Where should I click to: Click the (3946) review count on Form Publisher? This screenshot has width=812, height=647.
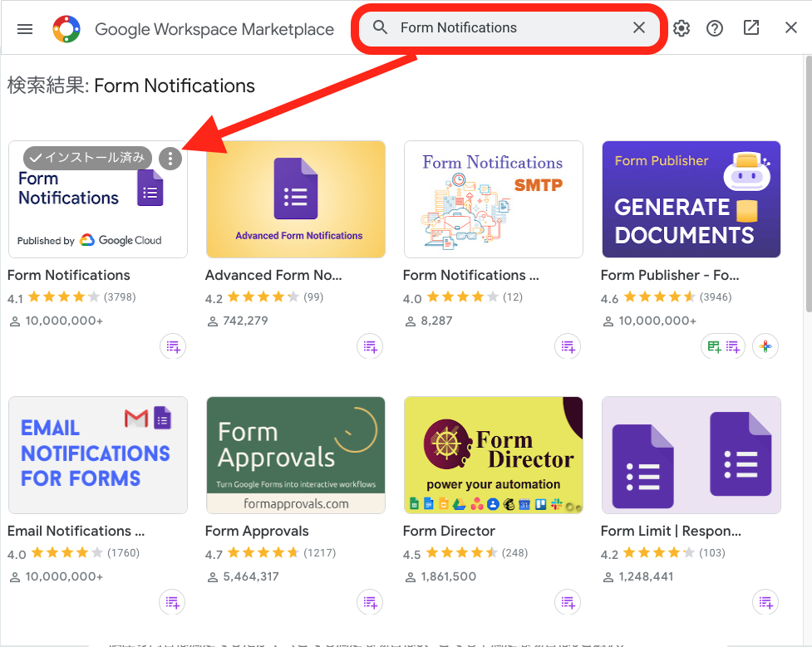[716, 297]
